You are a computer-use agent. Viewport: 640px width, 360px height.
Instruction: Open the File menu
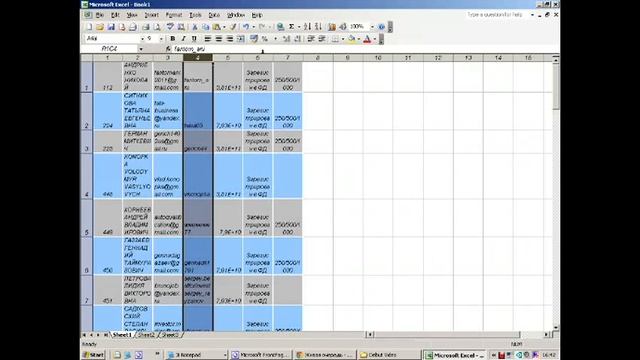pos(100,15)
